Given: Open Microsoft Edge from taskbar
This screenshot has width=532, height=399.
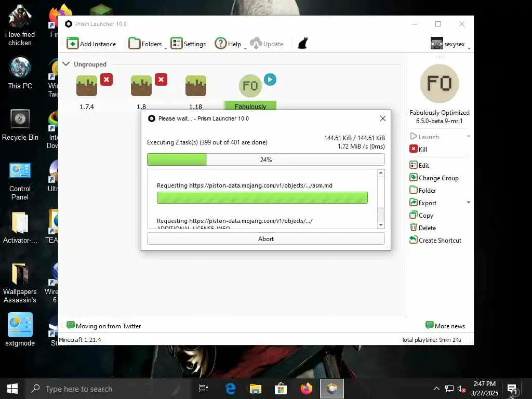Looking at the screenshot, I should (230, 389).
